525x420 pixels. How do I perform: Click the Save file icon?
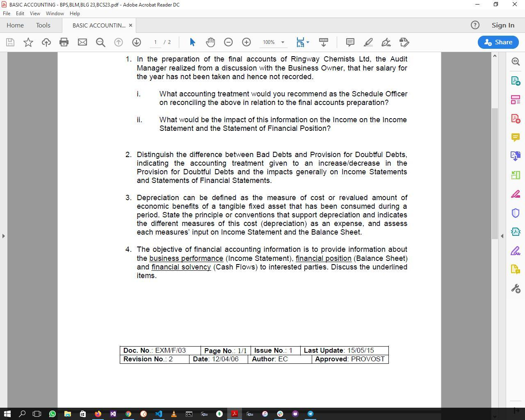pyautogui.click(x=10, y=42)
